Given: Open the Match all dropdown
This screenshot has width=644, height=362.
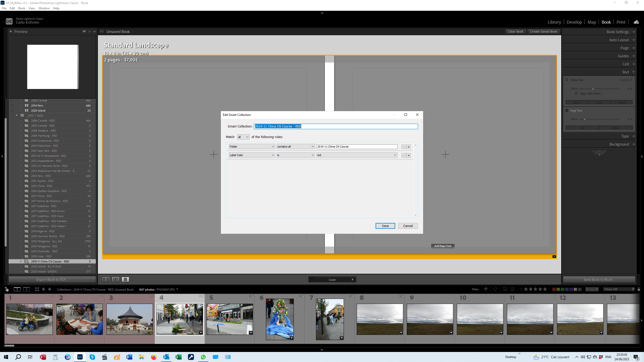Looking at the screenshot, I should (x=243, y=137).
